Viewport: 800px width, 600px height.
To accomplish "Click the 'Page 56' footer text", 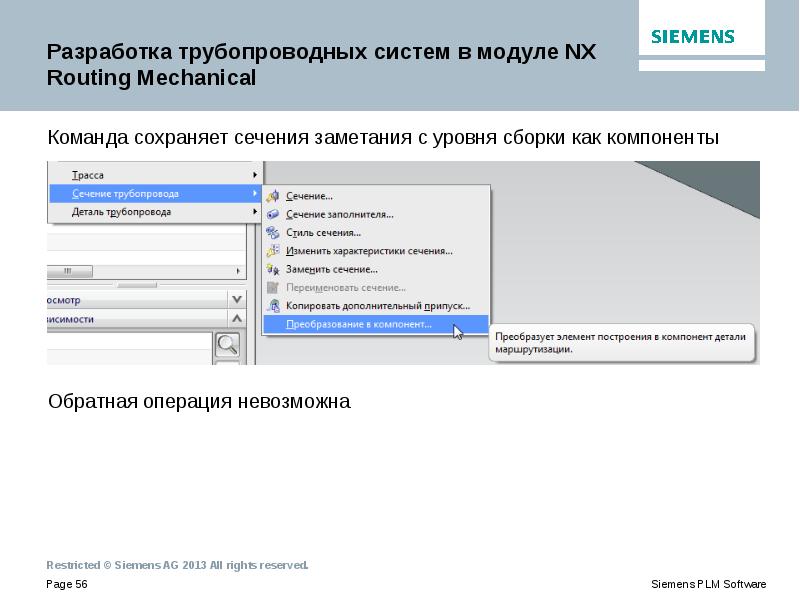I will [67, 584].
